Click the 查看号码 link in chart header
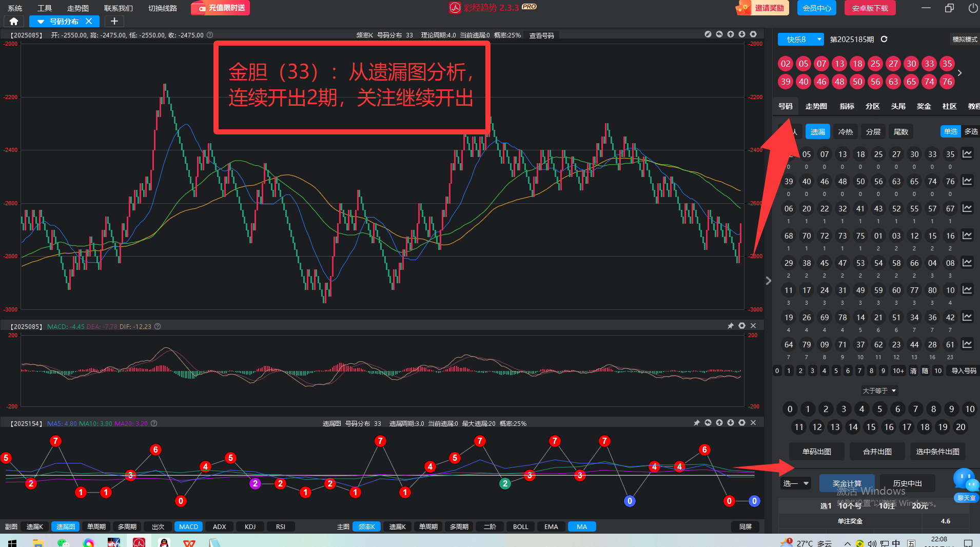This screenshot has width=980, height=547. (x=542, y=35)
